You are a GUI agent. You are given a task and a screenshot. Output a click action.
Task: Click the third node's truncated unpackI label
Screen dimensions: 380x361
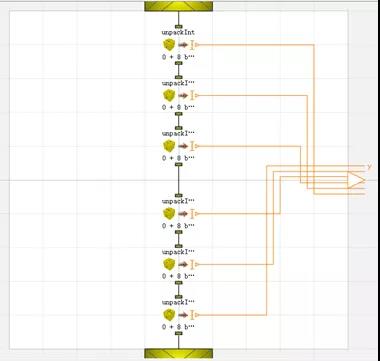pos(178,134)
